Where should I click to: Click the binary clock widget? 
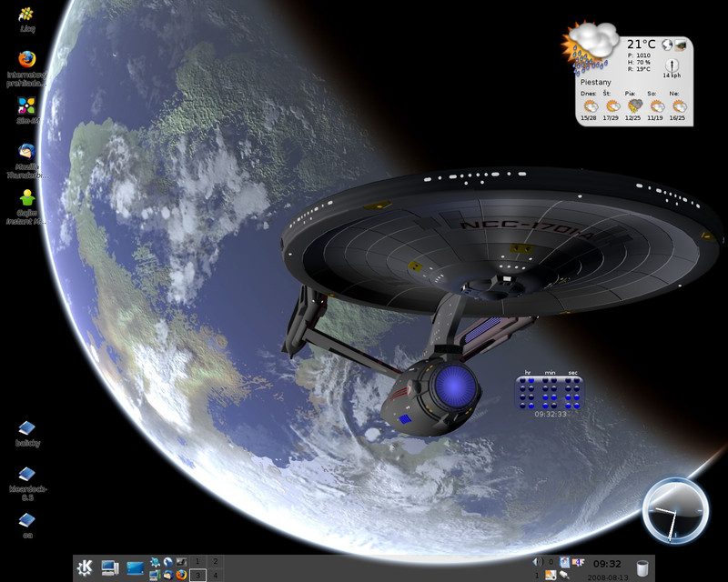pyautogui.click(x=551, y=391)
